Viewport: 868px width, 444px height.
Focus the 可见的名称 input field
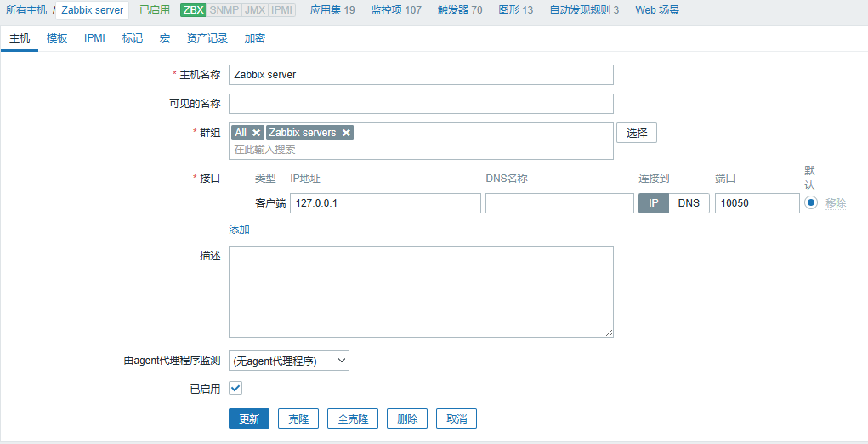pos(421,104)
